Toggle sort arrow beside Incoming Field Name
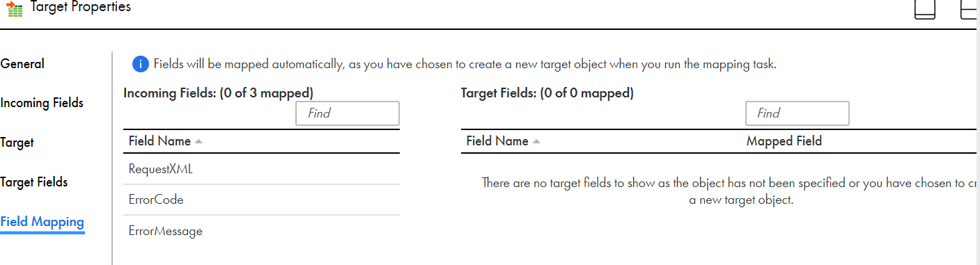980x265 pixels. pyautogui.click(x=199, y=141)
